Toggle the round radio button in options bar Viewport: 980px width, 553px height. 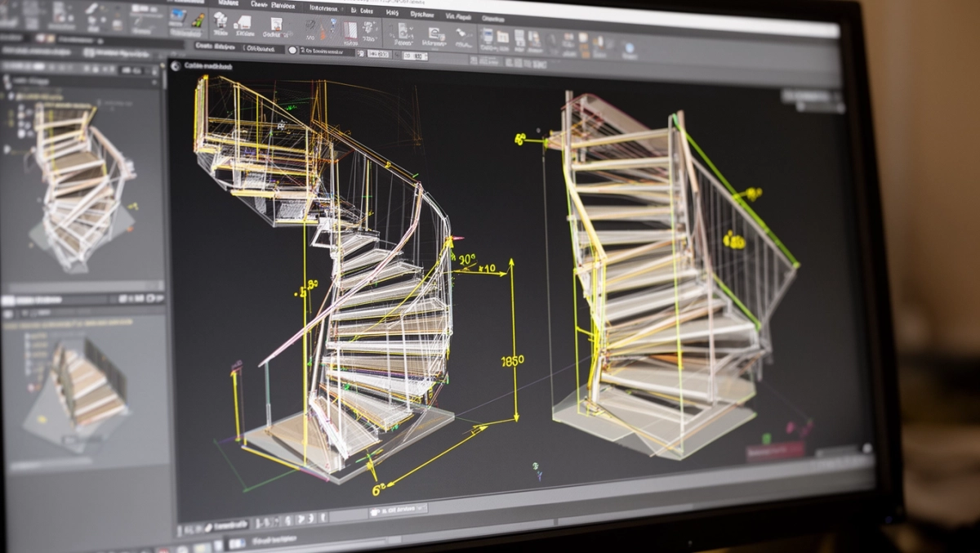tap(293, 50)
